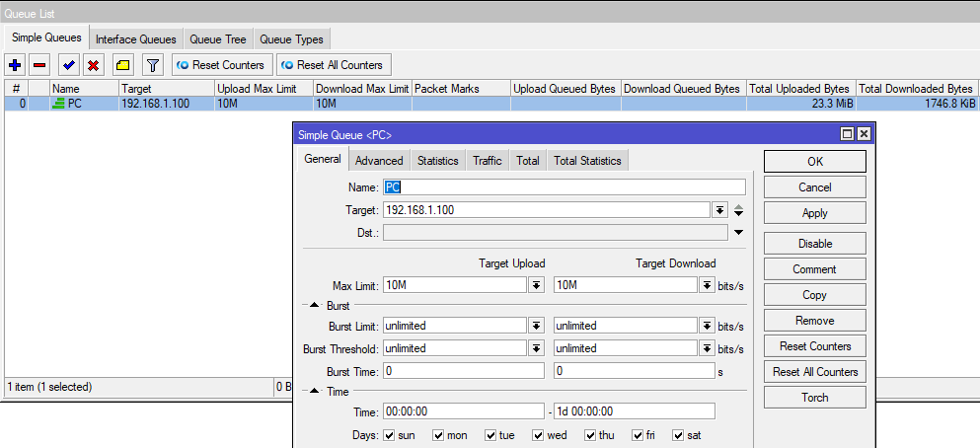Click the PC queue row icon

58,104
